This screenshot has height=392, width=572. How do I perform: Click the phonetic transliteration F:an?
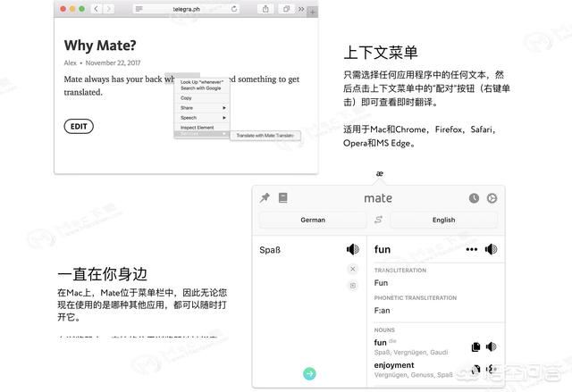tap(382, 311)
